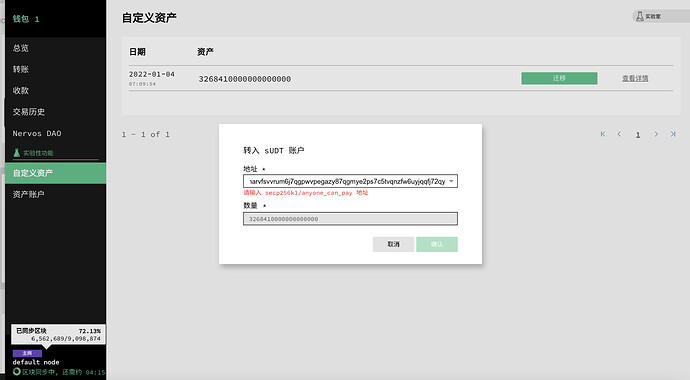Go to 转账 in sidebar
The image size is (690, 380).
tap(21, 69)
